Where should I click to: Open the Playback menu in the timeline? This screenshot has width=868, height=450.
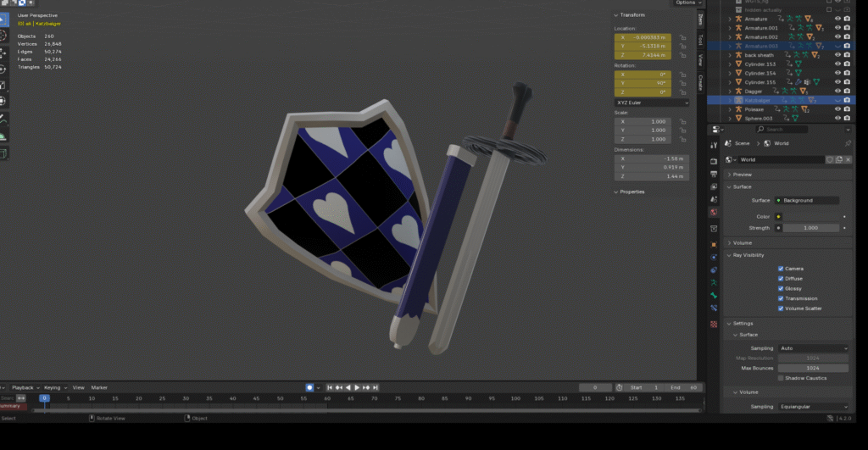(x=22, y=387)
